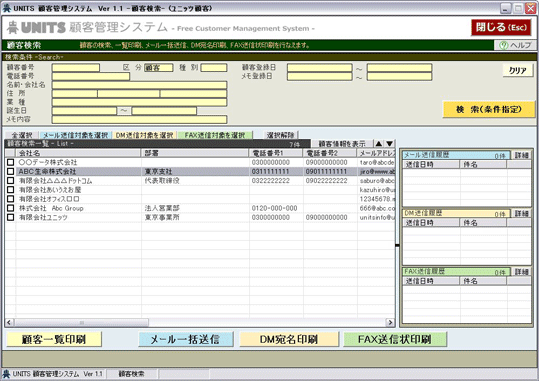Screen dimensions: 539x381
Task: Click the scroll left arrow of customer list
Action: pyautogui.click(x=9, y=323)
